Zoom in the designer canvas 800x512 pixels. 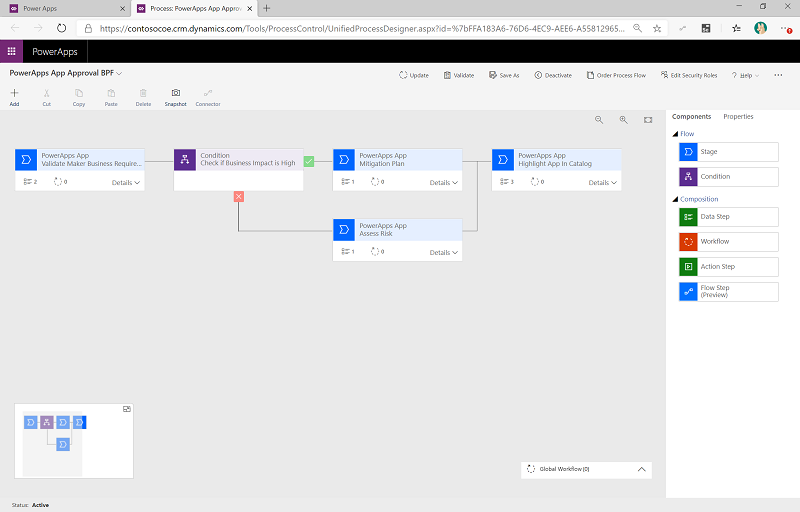(623, 120)
